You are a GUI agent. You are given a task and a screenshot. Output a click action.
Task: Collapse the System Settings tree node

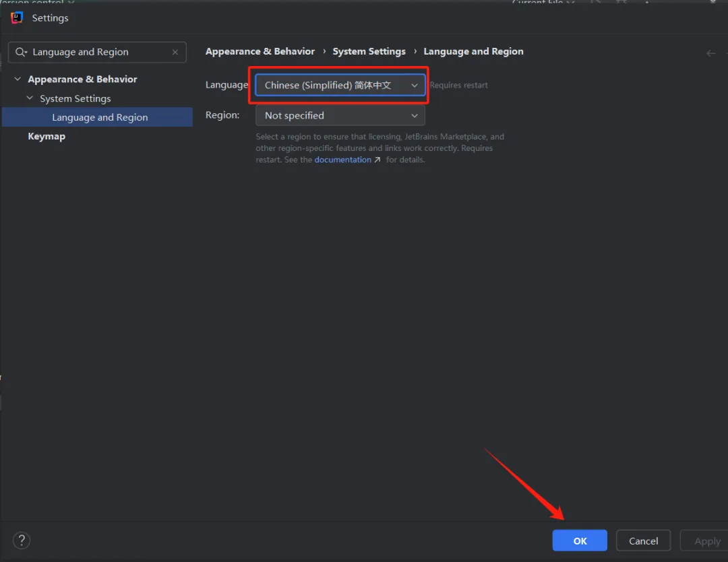(x=30, y=98)
